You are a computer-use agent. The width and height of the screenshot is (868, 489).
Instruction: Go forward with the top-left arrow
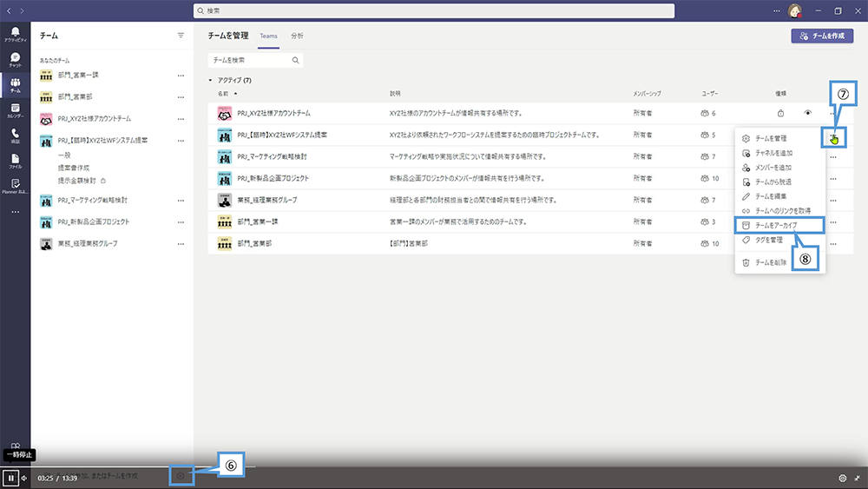[22, 10]
